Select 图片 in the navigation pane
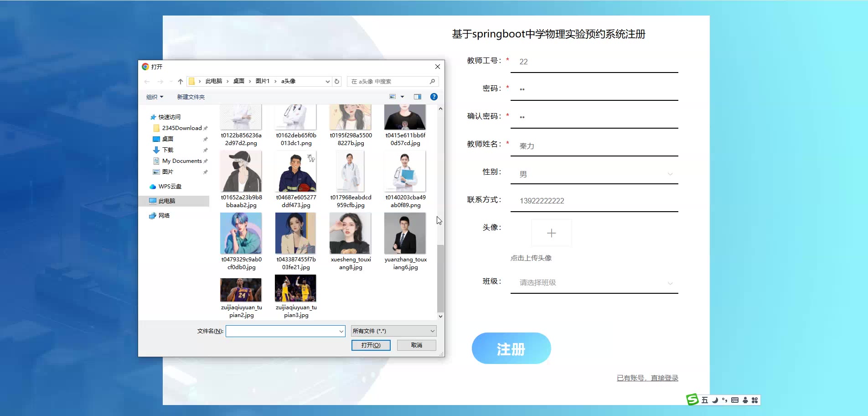 coord(168,172)
